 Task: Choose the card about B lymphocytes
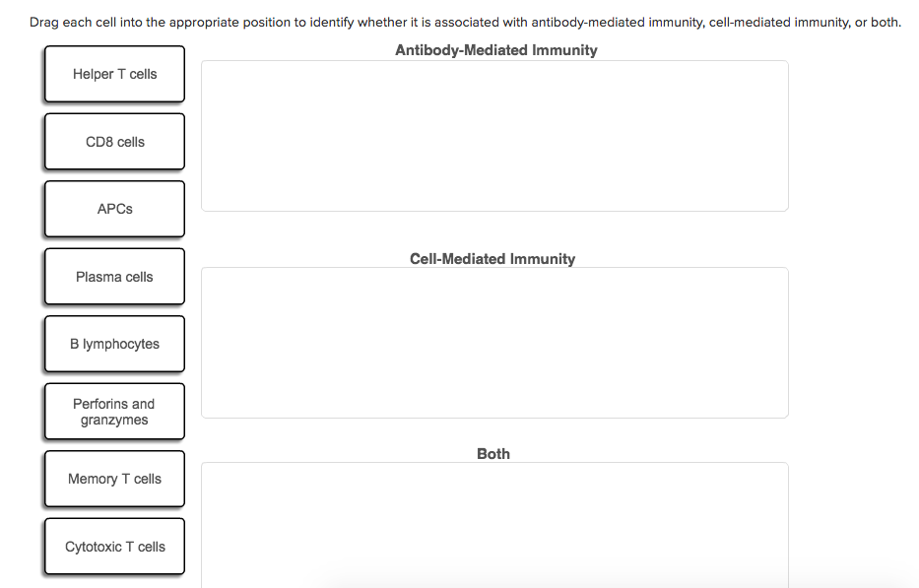[x=114, y=344]
